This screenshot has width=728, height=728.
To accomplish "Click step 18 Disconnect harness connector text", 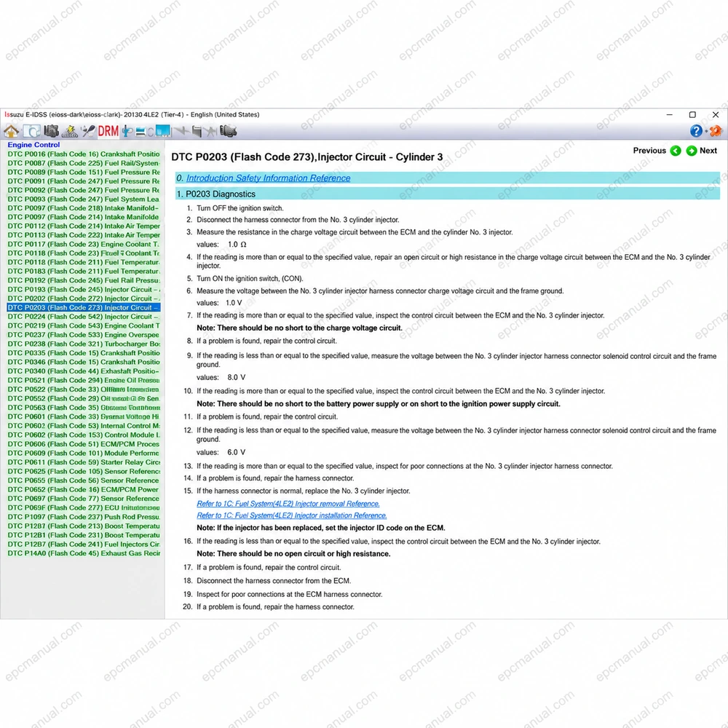I will 274,581.
